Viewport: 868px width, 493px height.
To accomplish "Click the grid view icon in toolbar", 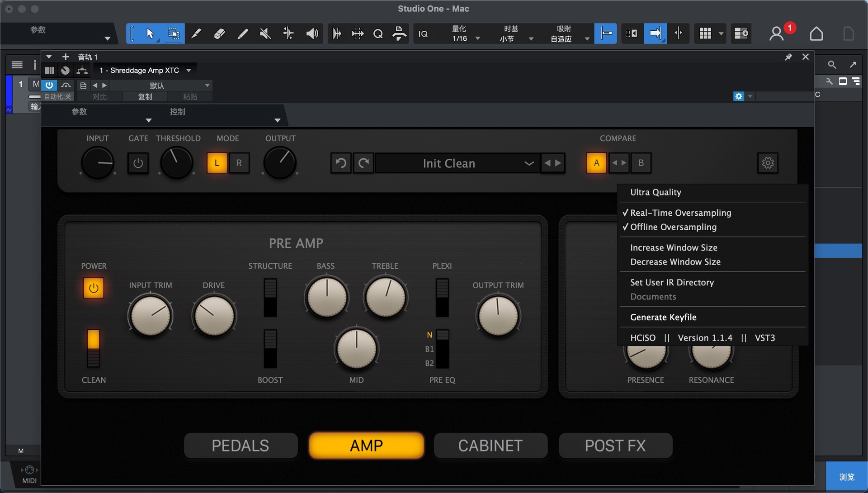I will (705, 33).
